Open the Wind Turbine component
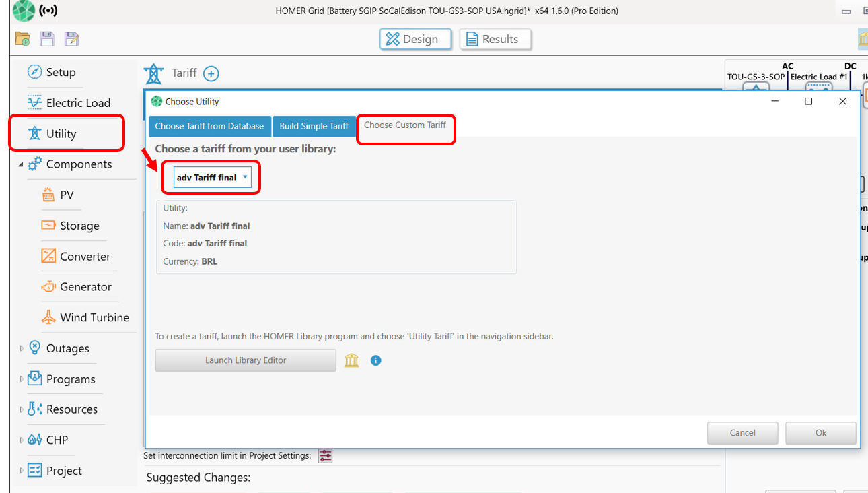Viewport: 868px width, 493px height. pos(94,317)
